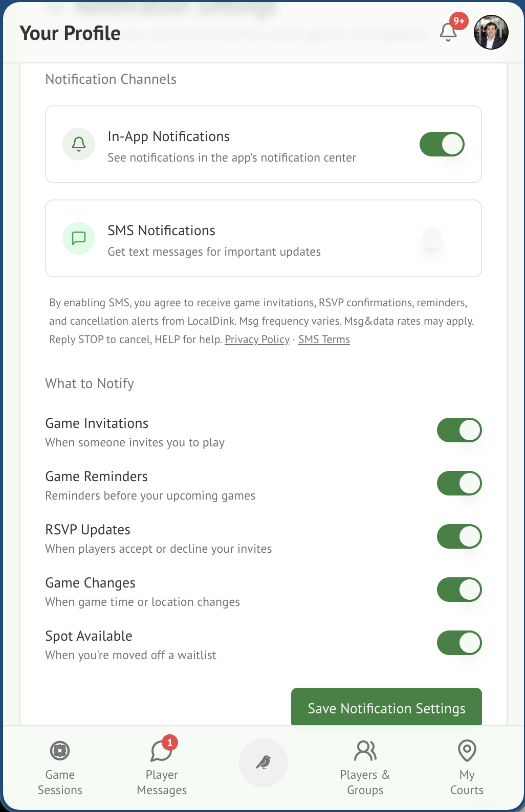This screenshot has width=525, height=812.
Task: Click the profile avatar photo
Action: 491,32
